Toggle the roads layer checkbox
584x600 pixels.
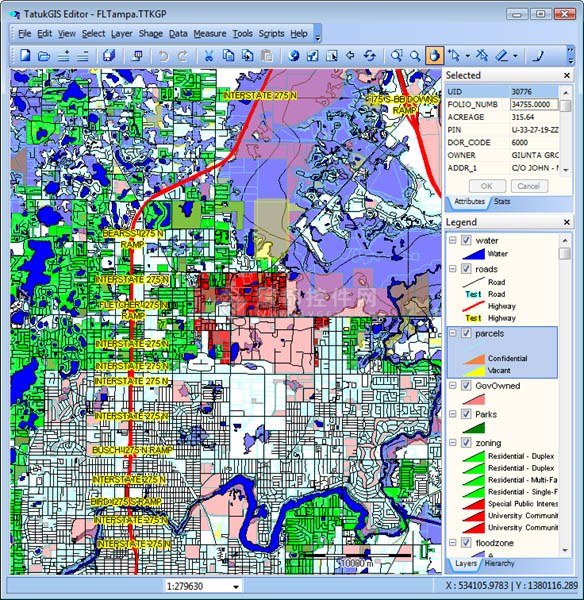click(466, 269)
